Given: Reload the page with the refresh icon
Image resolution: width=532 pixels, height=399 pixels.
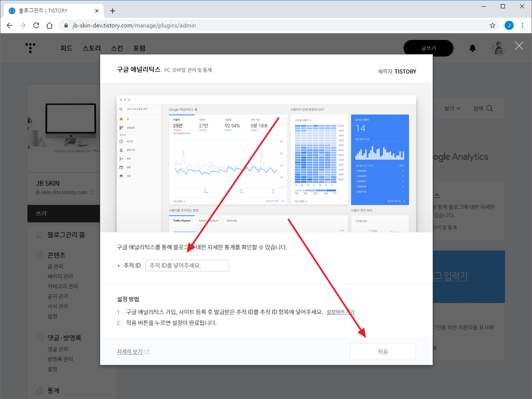Looking at the screenshot, I should [x=36, y=25].
